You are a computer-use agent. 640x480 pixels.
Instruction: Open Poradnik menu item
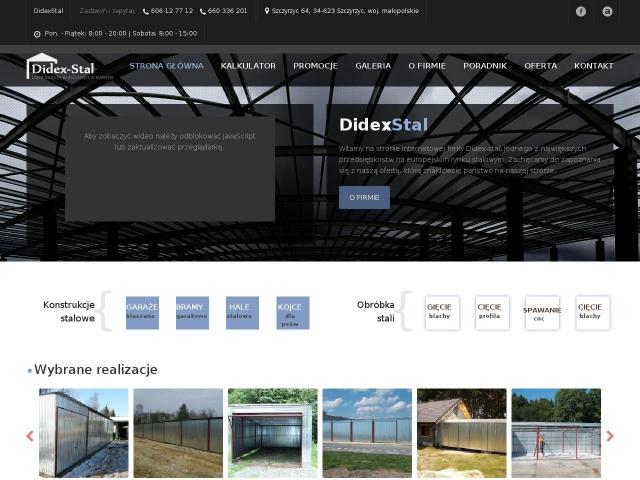(485, 66)
